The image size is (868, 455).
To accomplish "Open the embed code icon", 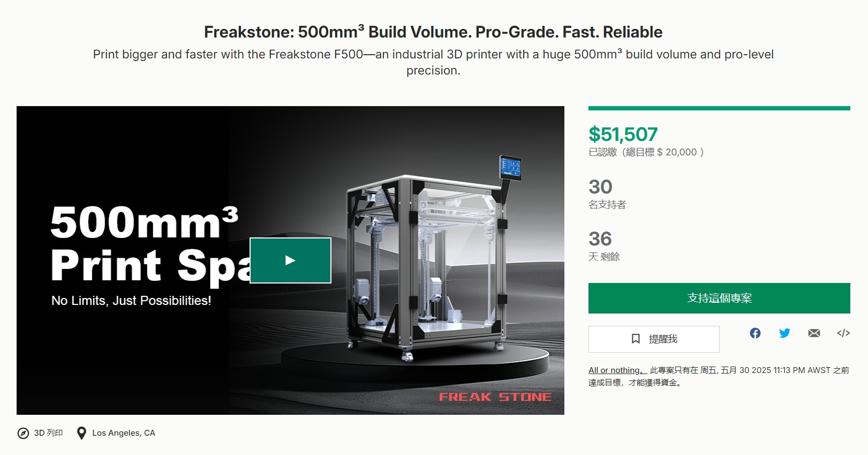I will click(843, 333).
